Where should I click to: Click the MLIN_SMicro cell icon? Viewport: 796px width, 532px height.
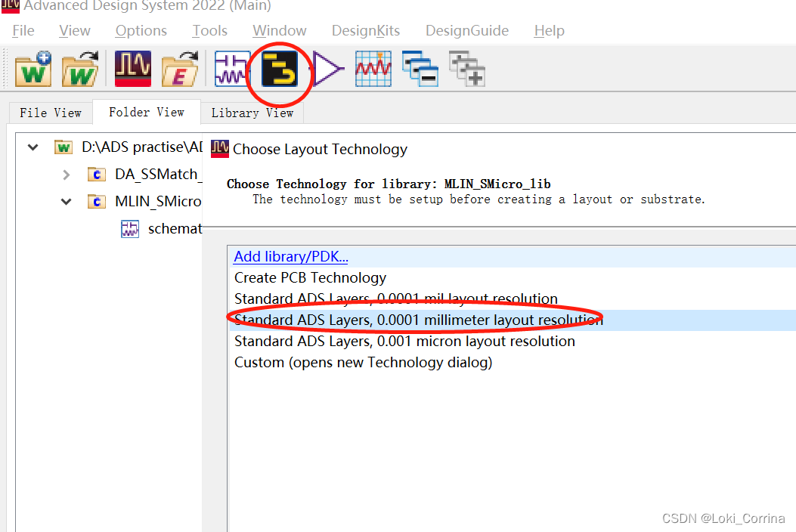coord(97,202)
